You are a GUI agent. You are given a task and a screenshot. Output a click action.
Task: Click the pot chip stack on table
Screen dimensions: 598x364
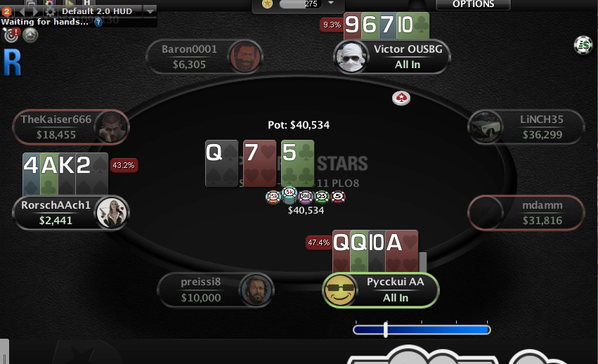coord(306,196)
